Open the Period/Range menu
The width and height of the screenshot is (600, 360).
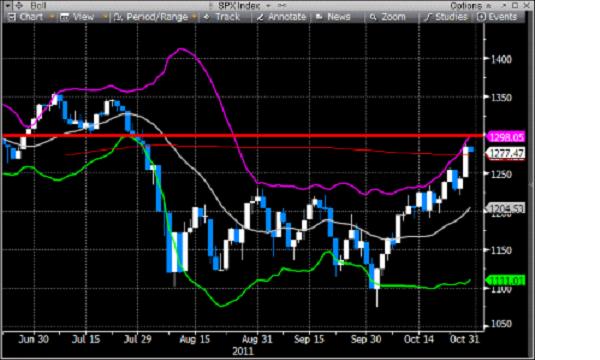click(x=157, y=17)
